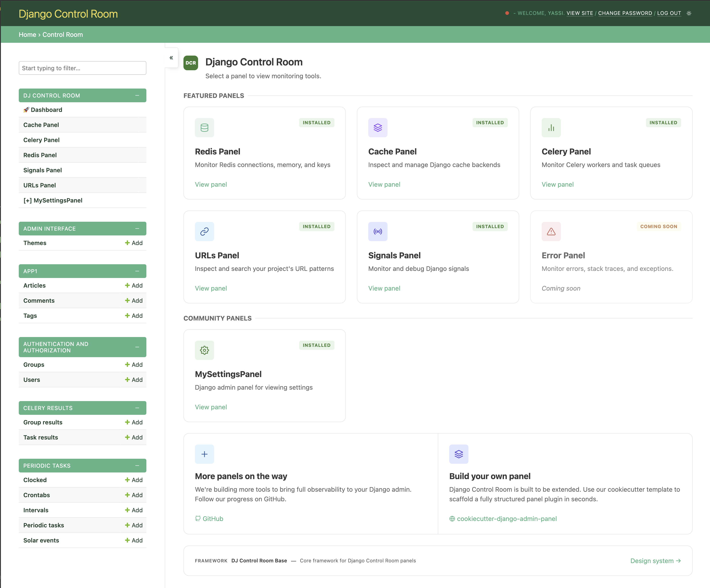
Task: Focus the Start typing to filter field
Action: click(x=83, y=68)
